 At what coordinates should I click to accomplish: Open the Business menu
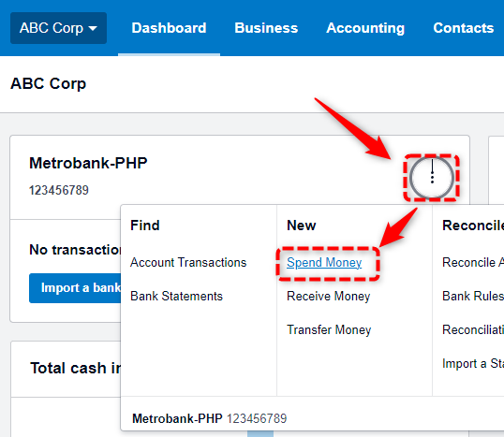266,28
